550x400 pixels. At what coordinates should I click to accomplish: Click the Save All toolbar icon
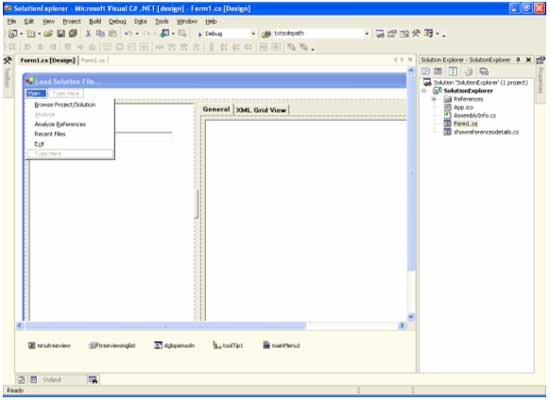coord(73,34)
